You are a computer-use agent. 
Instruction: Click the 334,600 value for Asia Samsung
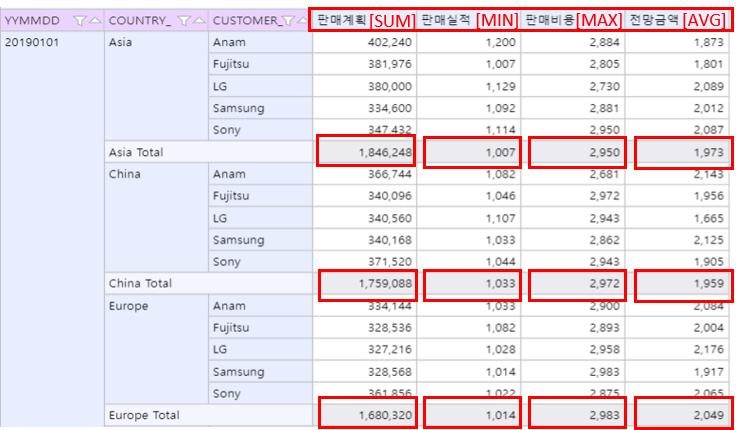coord(364,108)
